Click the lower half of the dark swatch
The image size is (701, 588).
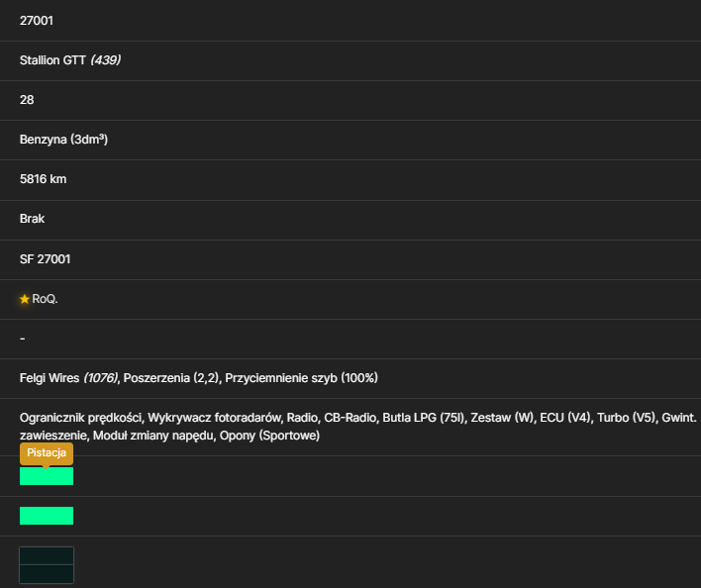(47, 574)
